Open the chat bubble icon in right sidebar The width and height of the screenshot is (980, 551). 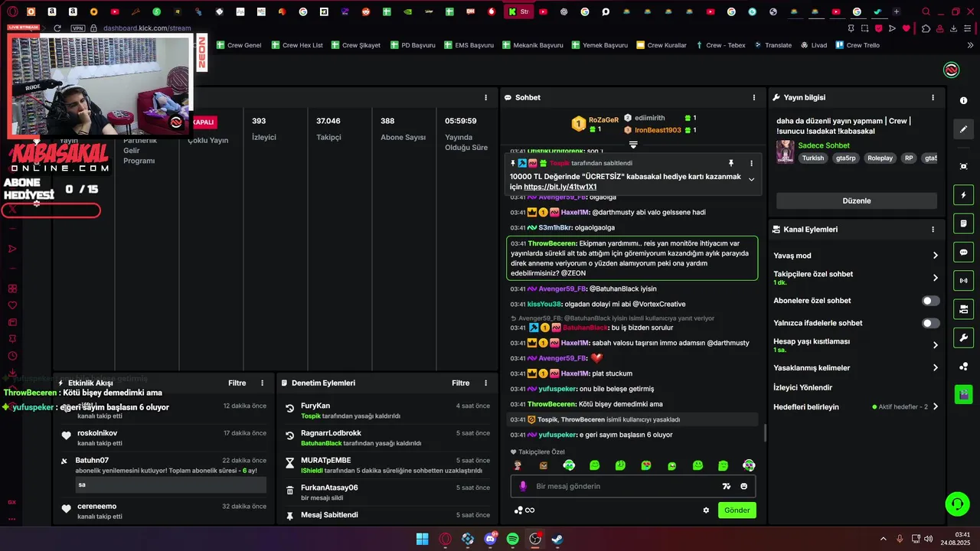[x=963, y=253]
